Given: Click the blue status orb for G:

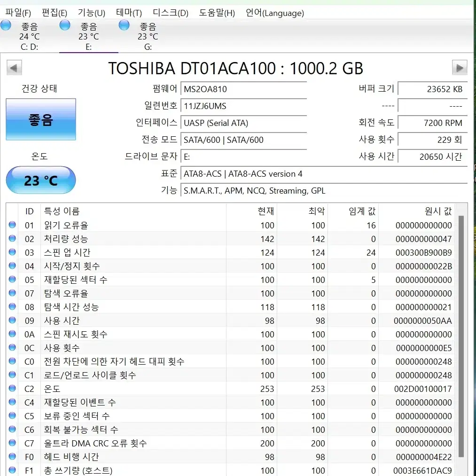Looking at the screenshot, I should [124, 25].
